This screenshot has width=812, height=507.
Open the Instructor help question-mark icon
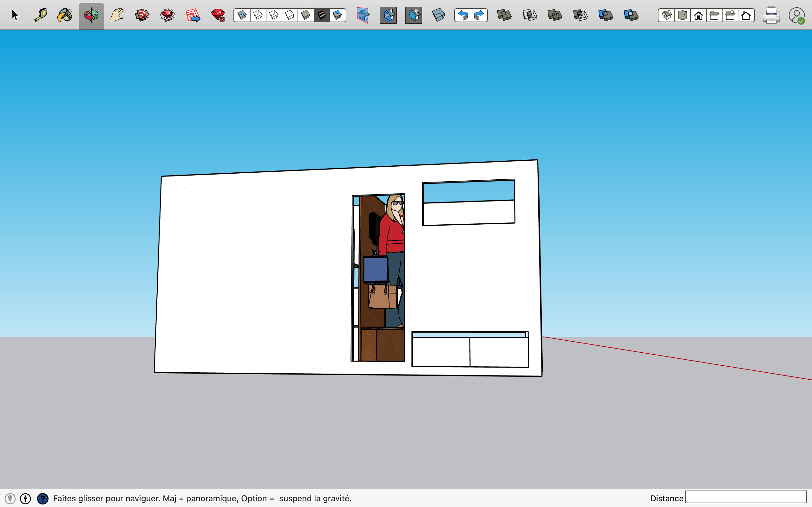pyautogui.click(x=43, y=498)
